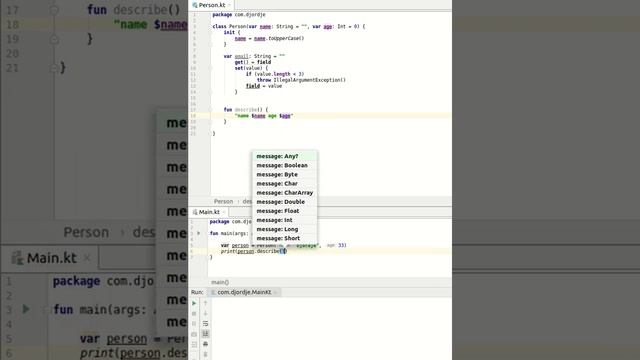The image size is (640, 360).
Task: Click fold end marker below describe body
Action: [211, 122]
